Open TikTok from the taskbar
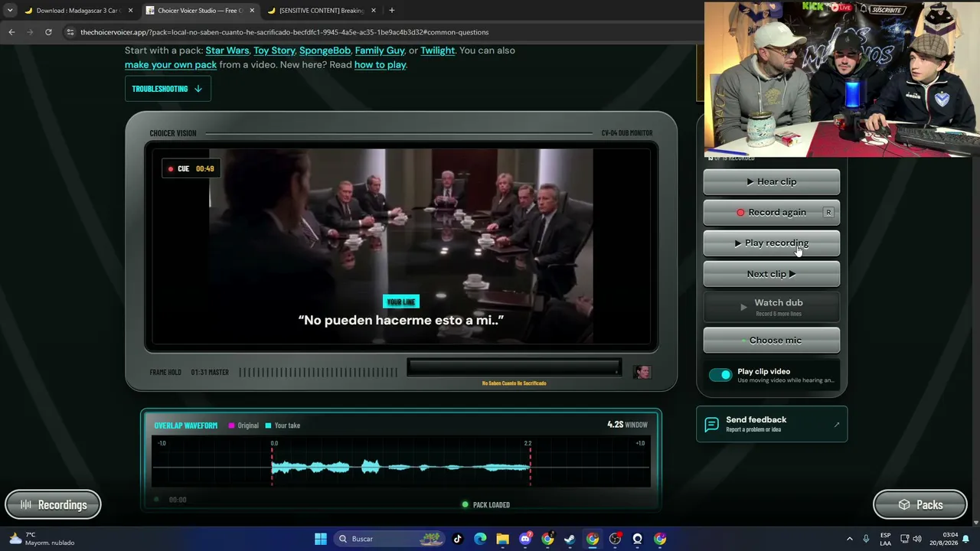 click(458, 539)
